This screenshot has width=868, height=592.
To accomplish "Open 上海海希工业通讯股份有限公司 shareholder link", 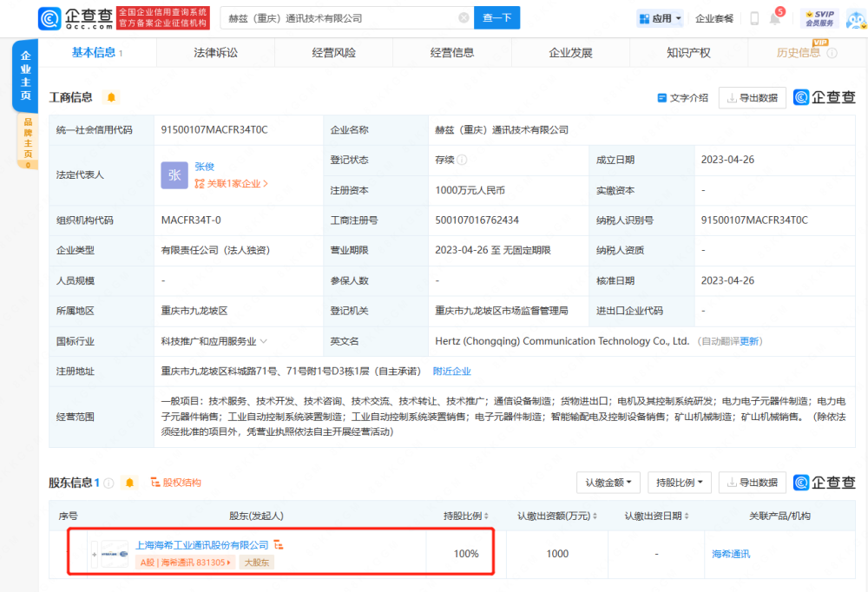I will pos(202,545).
